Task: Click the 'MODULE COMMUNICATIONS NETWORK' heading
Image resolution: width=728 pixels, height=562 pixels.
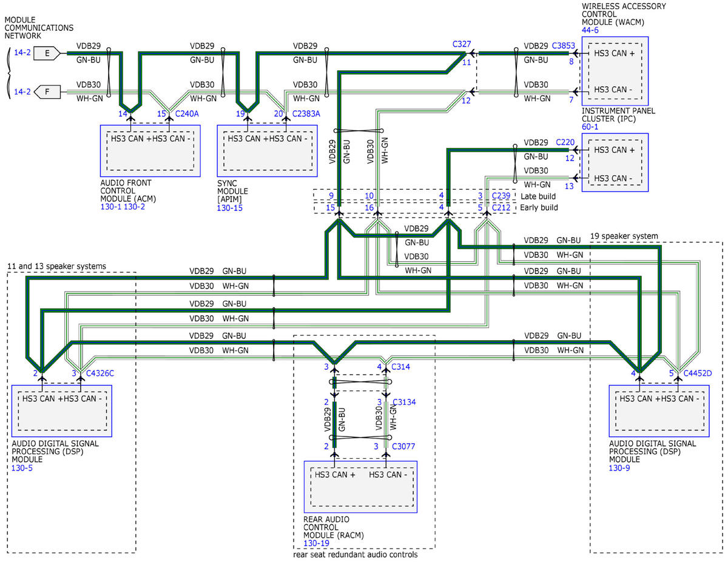Action: (39, 28)
